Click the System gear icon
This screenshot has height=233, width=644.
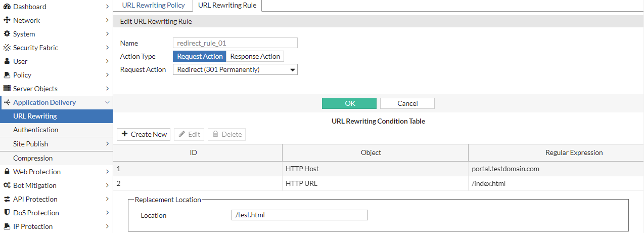point(7,34)
